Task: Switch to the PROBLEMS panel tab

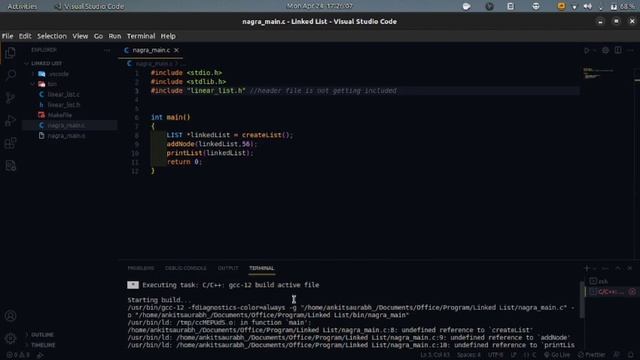Action: [x=141, y=268]
